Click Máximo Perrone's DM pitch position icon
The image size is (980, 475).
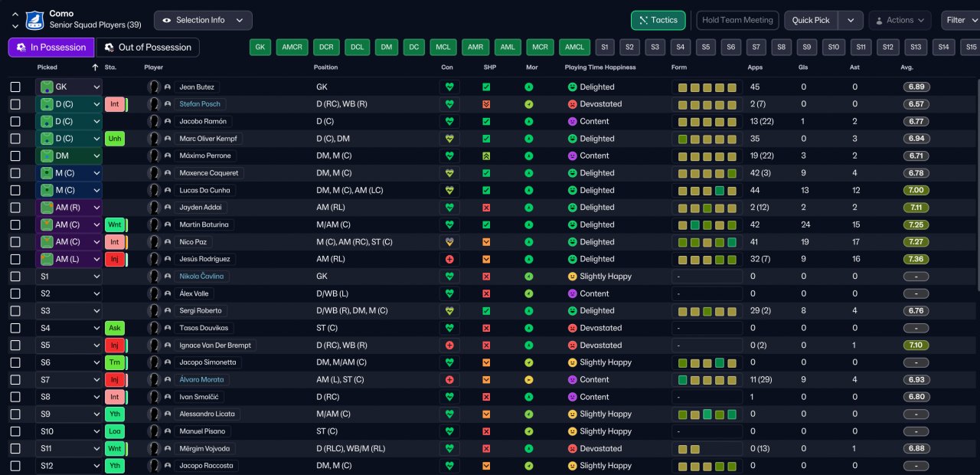(47, 156)
